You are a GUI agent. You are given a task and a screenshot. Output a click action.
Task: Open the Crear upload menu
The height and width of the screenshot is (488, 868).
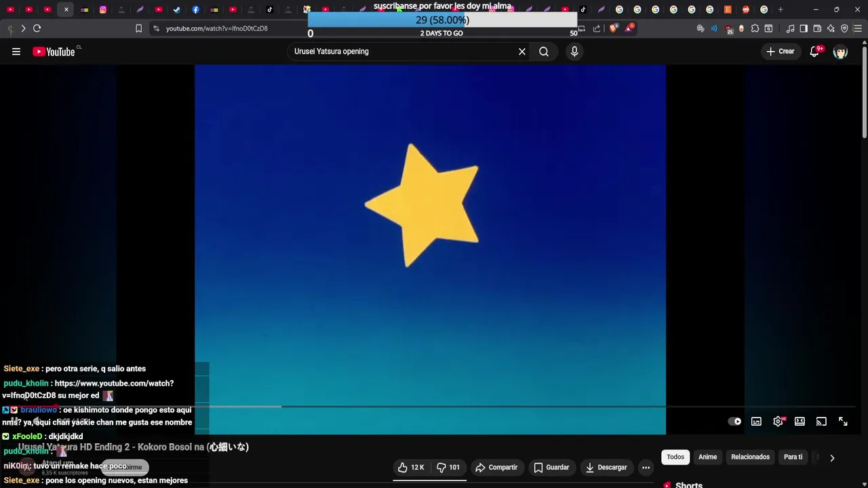(780, 52)
